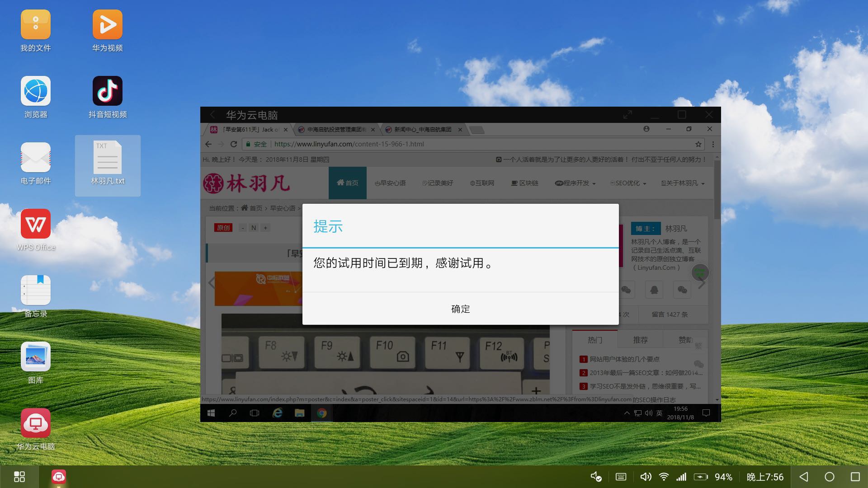Increase font size with the + button

[265, 228]
